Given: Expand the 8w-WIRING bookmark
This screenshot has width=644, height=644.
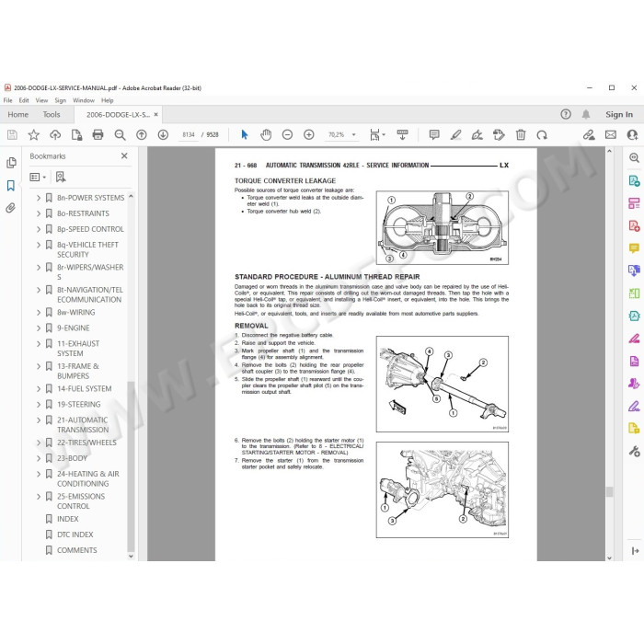Looking at the screenshot, I should click(x=39, y=313).
